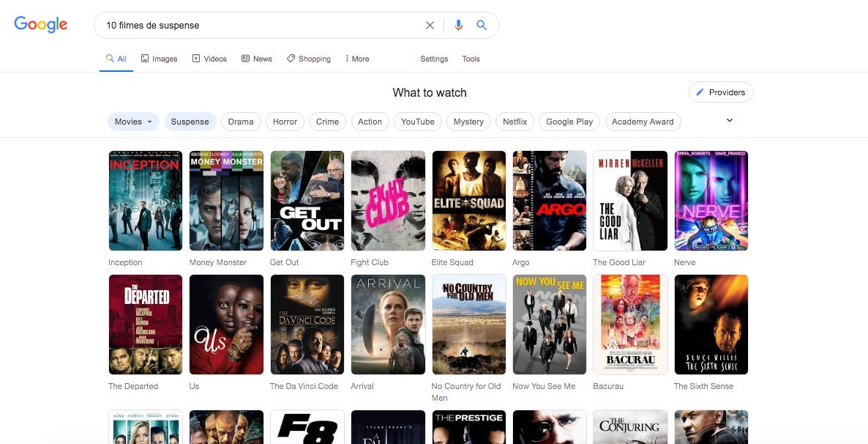Open The Prestige poster

[x=469, y=427]
